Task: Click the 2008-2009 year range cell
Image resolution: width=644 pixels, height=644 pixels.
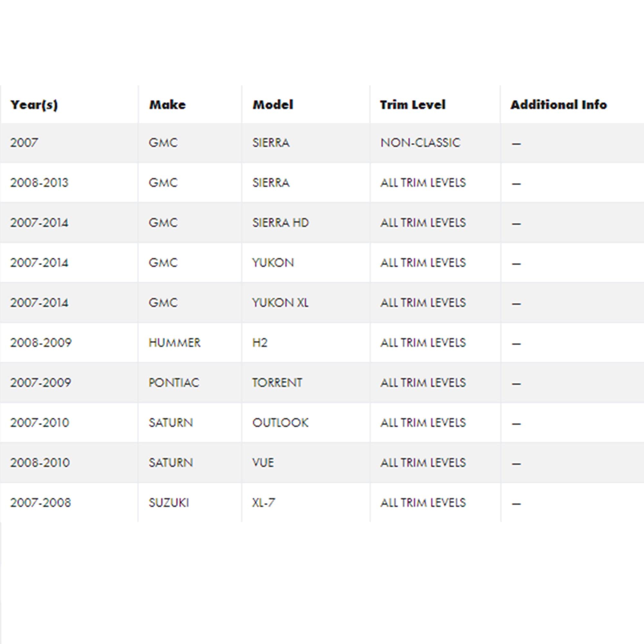Action: tap(41, 343)
